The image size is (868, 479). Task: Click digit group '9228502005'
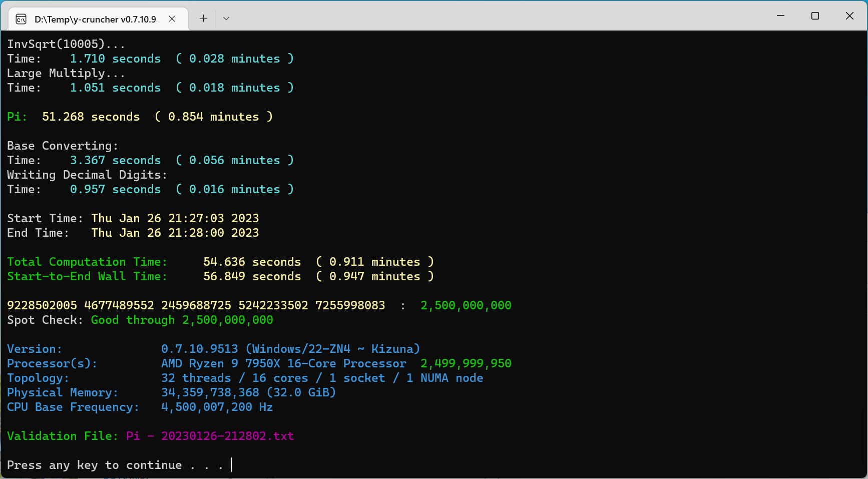(x=42, y=305)
